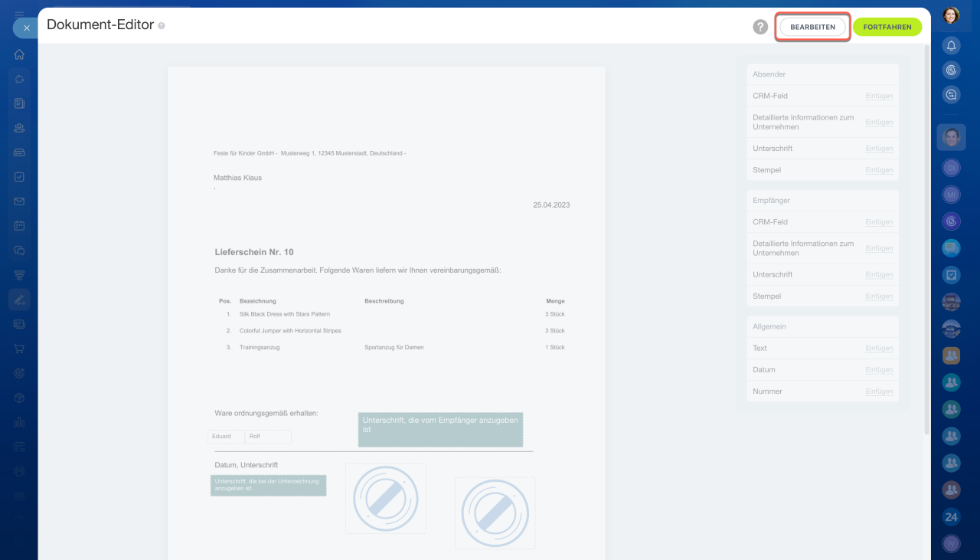
Task: Click Einfügen for Empfänger Stempel
Action: (x=879, y=296)
